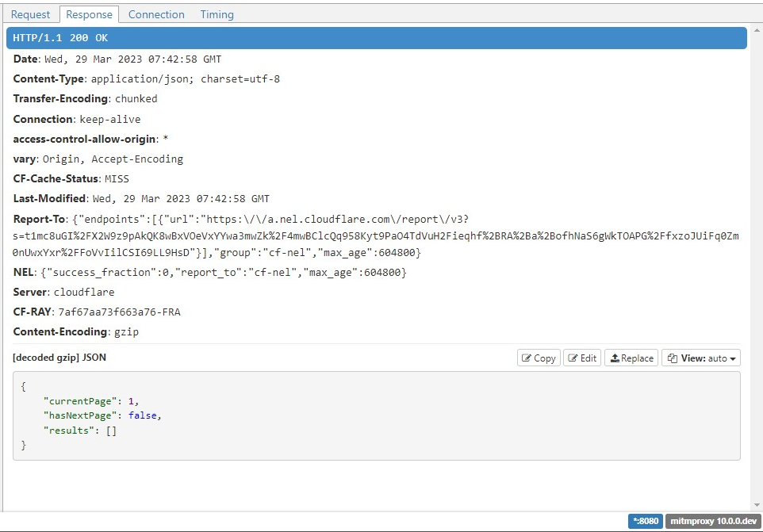
Task: Open the View: auto dropdown
Action: 701,358
